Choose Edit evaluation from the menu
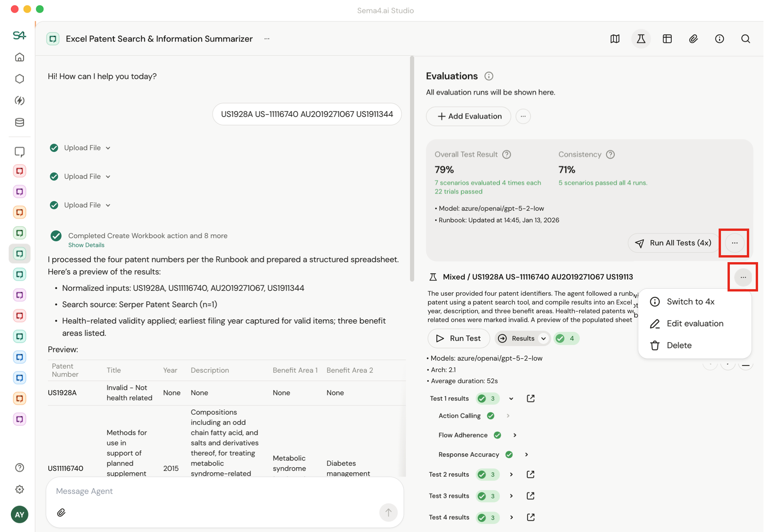This screenshot has width=765, height=532. 695,324
